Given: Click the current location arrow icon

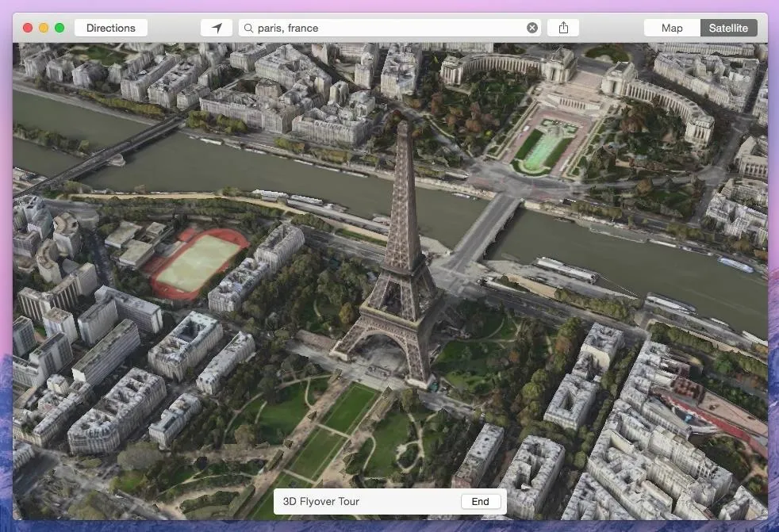Looking at the screenshot, I should [x=217, y=28].
